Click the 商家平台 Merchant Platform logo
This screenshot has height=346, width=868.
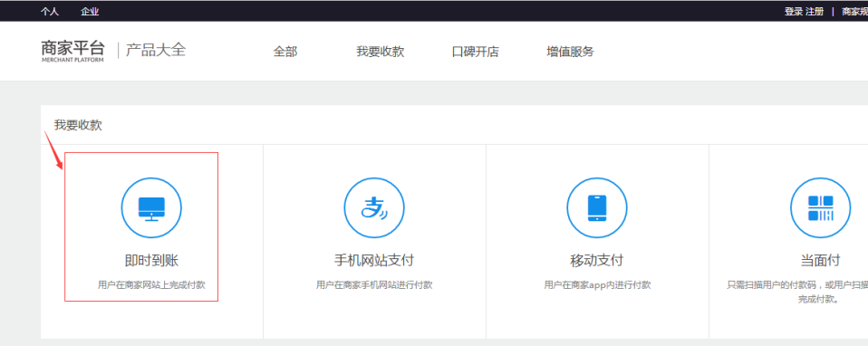tap(72, 51)
